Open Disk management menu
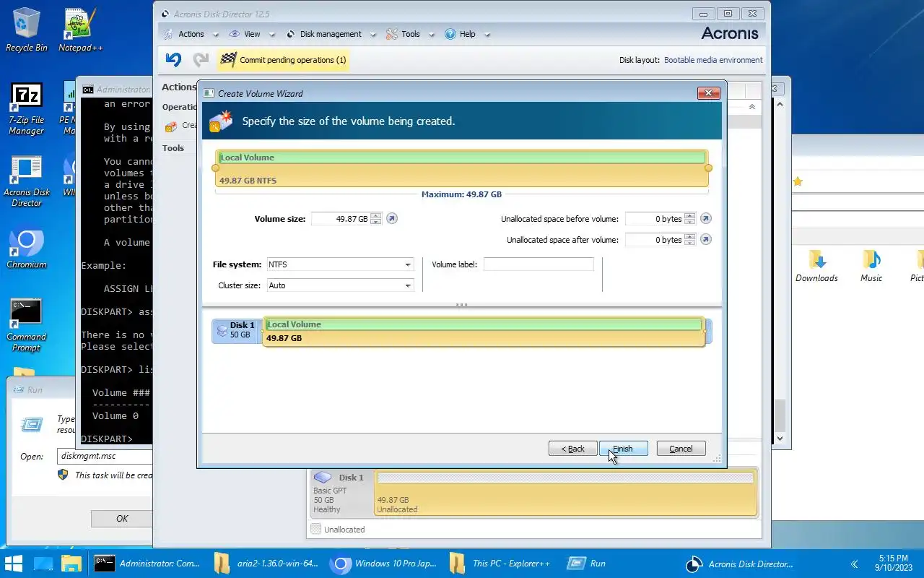This screenshot has width=924, height=578. pos(331,34)
